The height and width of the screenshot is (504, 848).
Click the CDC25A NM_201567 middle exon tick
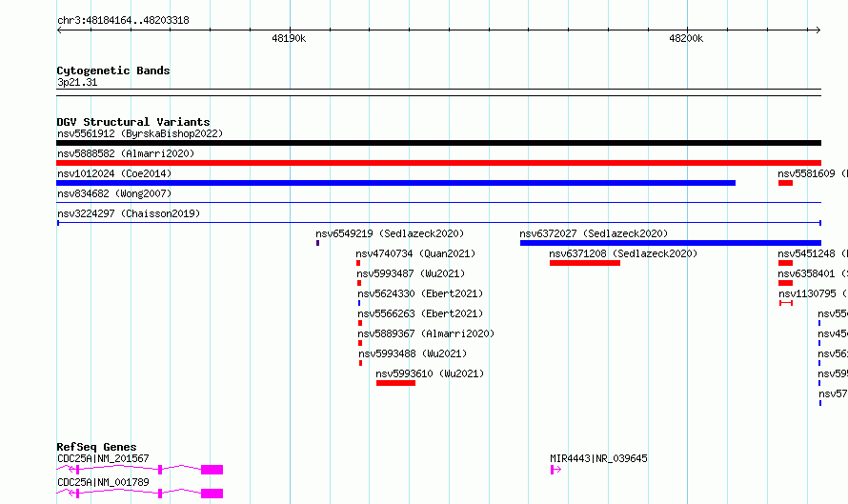tap(160, 470)
